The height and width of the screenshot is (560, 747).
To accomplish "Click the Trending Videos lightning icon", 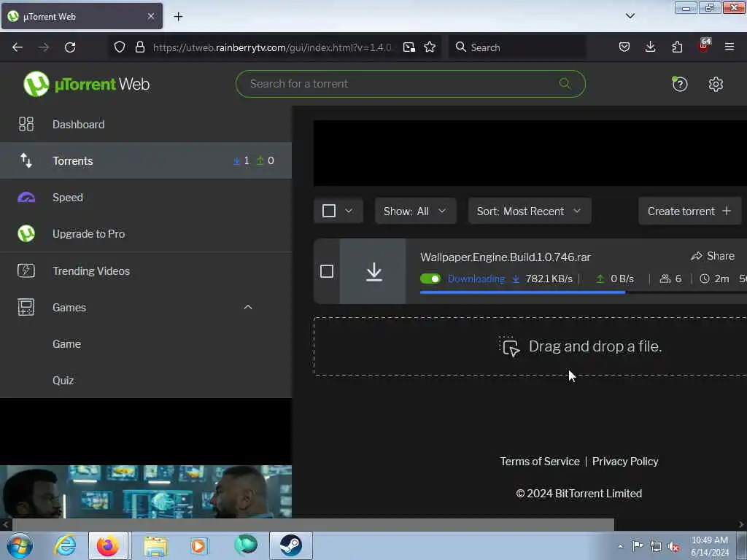I will pyautogui.click(x=26, y=271).
